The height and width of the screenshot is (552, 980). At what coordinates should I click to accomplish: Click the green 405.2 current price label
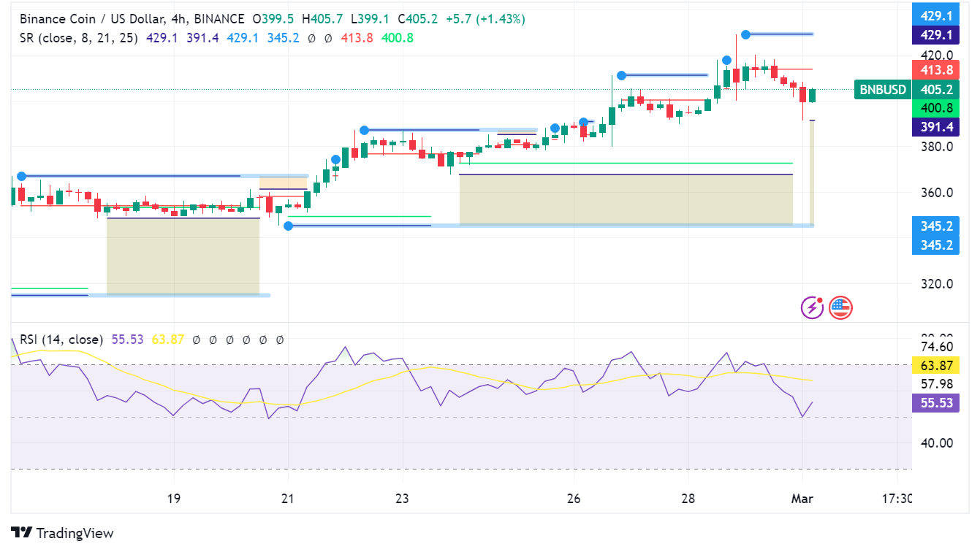coord(936,90)
